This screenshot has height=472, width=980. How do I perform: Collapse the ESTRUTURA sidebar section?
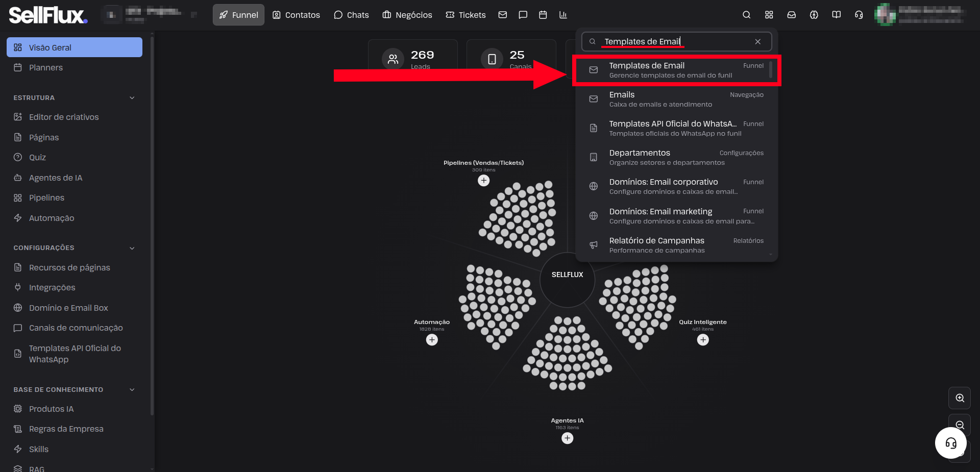(x=132, y=97)
